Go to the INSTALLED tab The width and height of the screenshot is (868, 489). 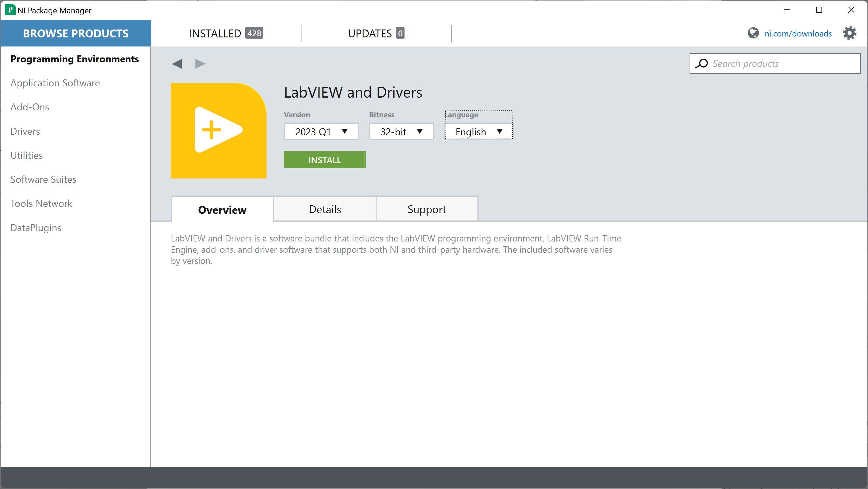coord(226,33)
